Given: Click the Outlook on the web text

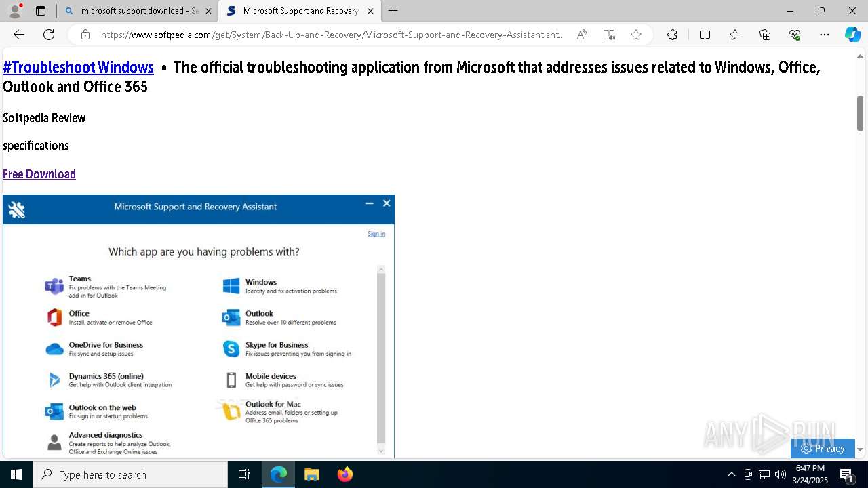Looking at the screenshot, I should [x=102, y=408].
